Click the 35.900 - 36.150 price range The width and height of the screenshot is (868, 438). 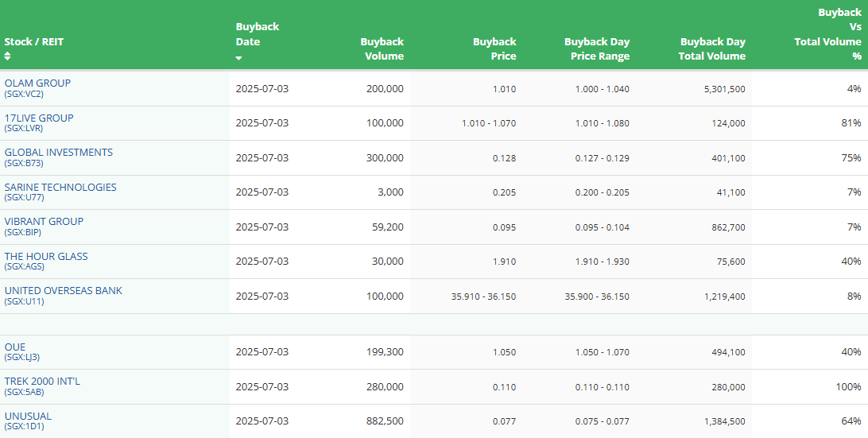[x=597, y=297]
